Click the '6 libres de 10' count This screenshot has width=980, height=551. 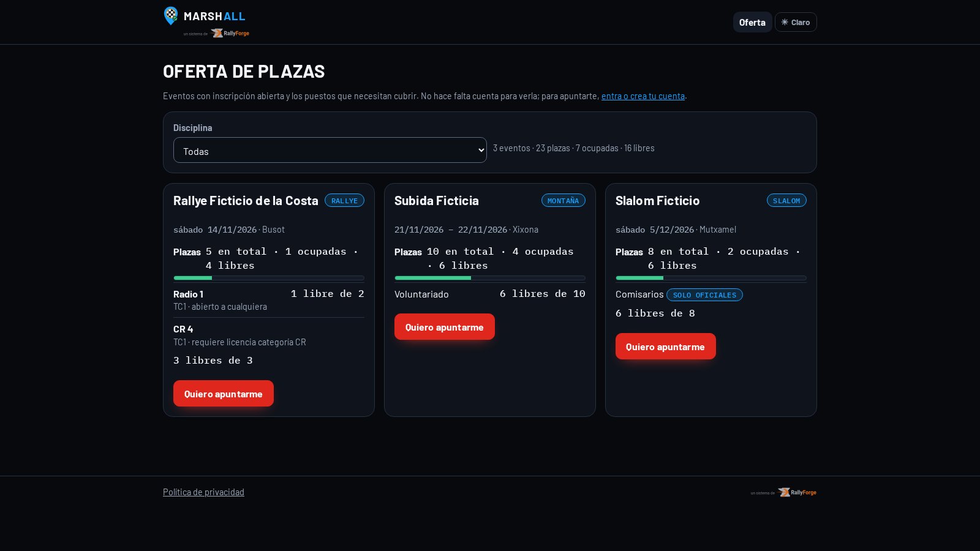543,294
